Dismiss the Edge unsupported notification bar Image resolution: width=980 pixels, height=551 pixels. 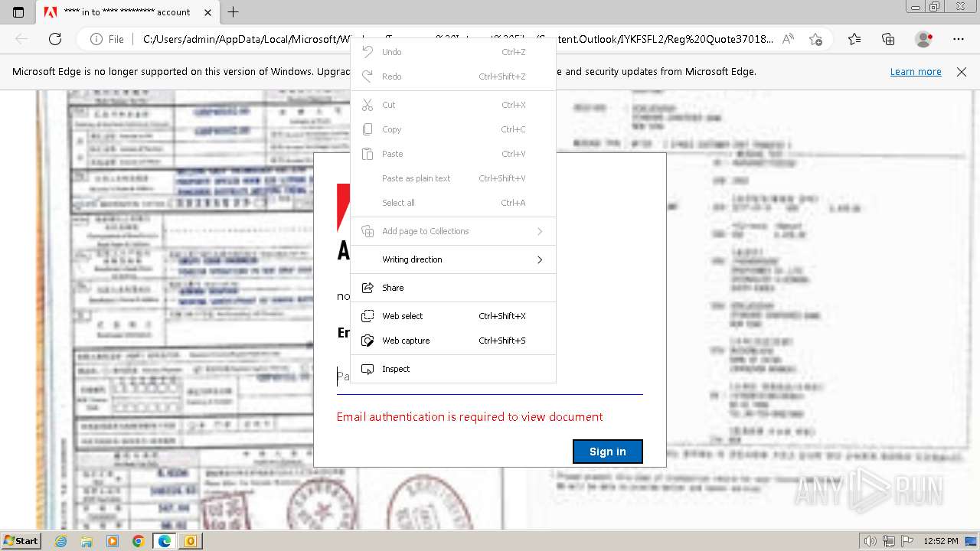point(962,72)
